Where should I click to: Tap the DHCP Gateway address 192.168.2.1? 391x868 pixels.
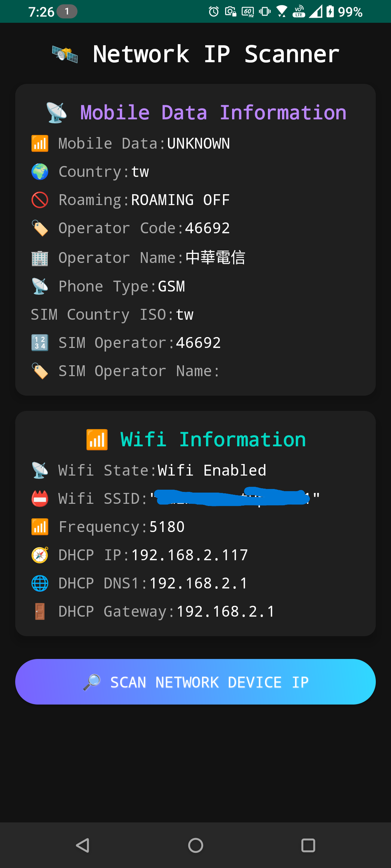coord(226,612)
